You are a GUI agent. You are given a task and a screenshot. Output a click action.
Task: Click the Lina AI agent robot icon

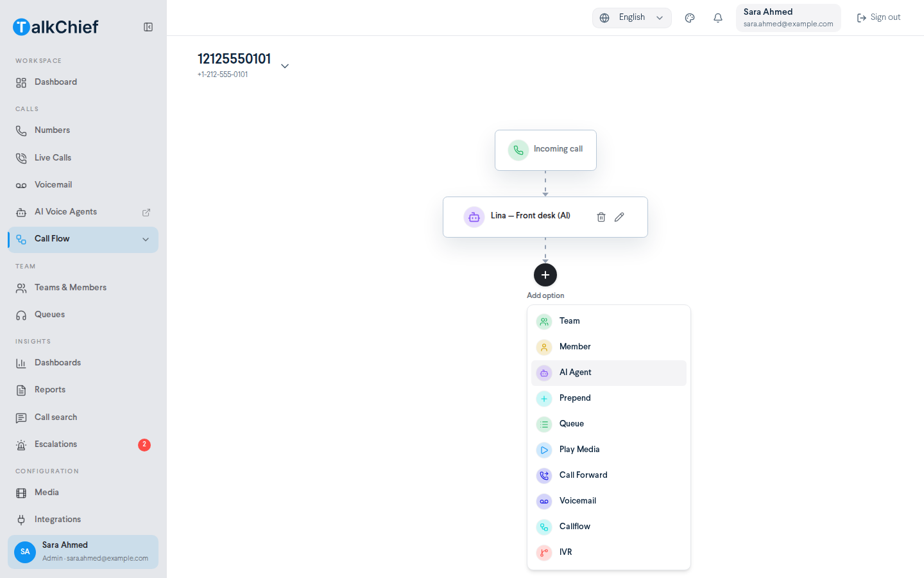tap(474, 217)
